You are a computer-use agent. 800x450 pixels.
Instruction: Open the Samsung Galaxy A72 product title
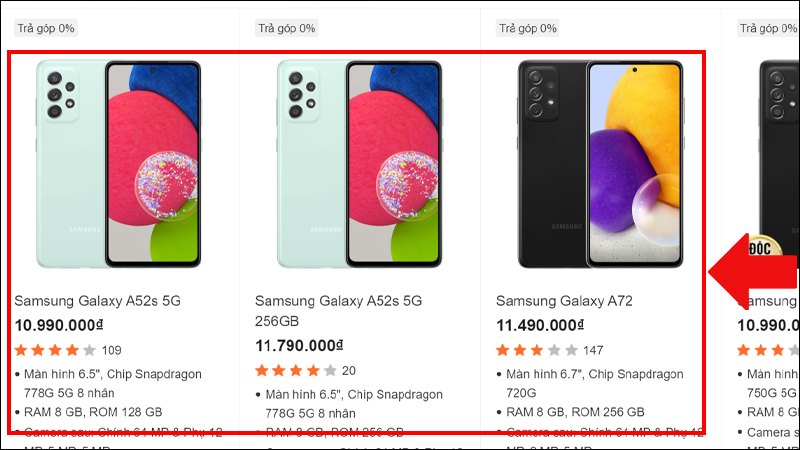click(564, 301)
